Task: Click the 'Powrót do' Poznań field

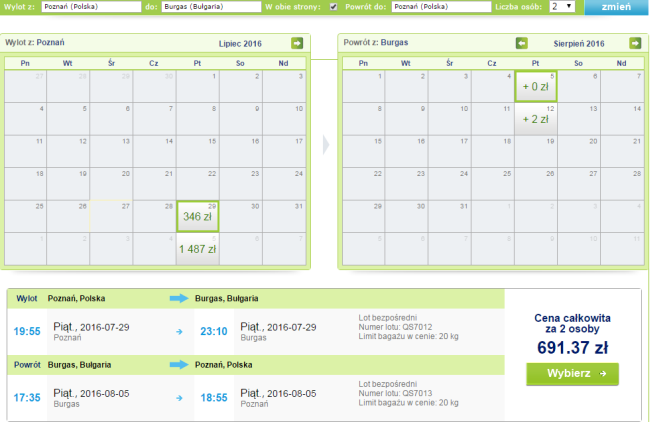Action: pyautogui.click(x=441, y=7)
